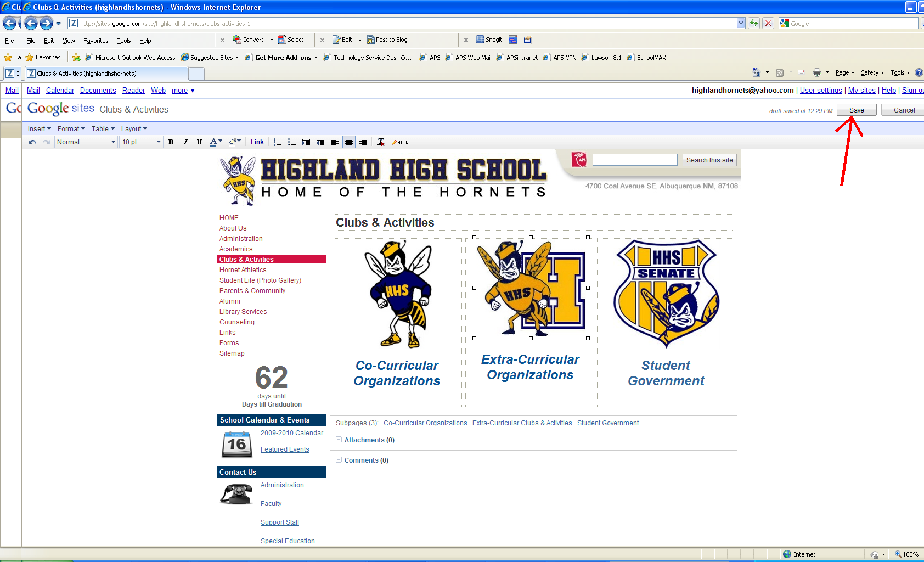
Task: Open the Help menu in menu bar
Action: pos(145,41)
